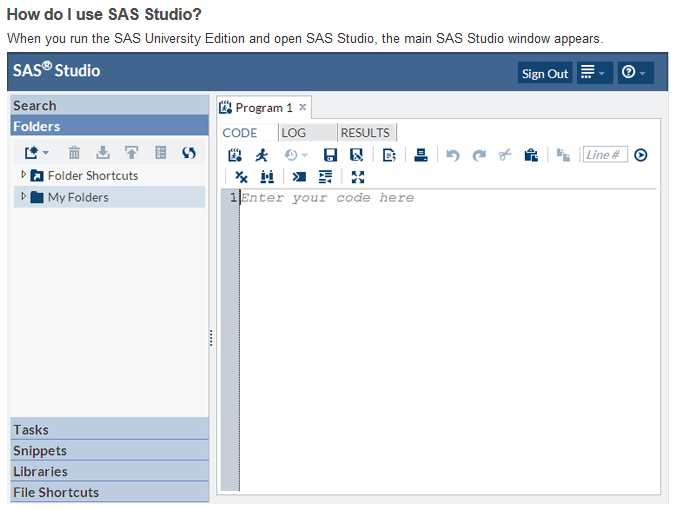The width and height of the screenshot is (676, 510).
Task: Click the Line # input field
Action: coord(605,154)
